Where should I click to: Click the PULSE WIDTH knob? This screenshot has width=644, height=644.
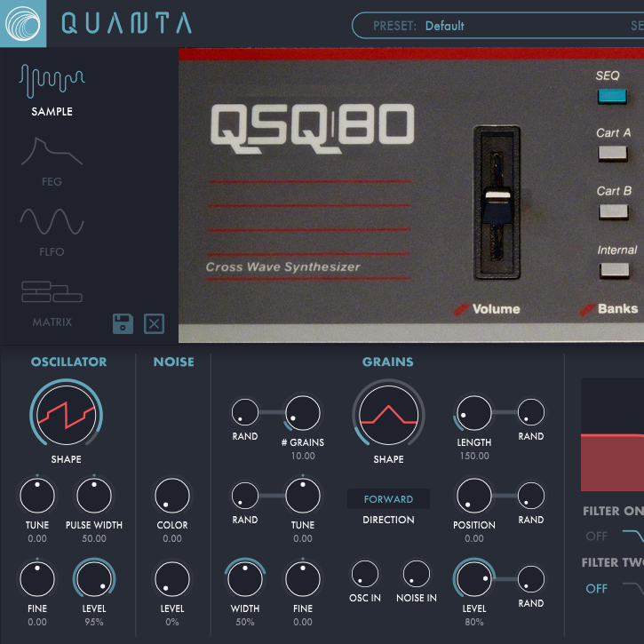pyautogui.click(x=94, y=496)
